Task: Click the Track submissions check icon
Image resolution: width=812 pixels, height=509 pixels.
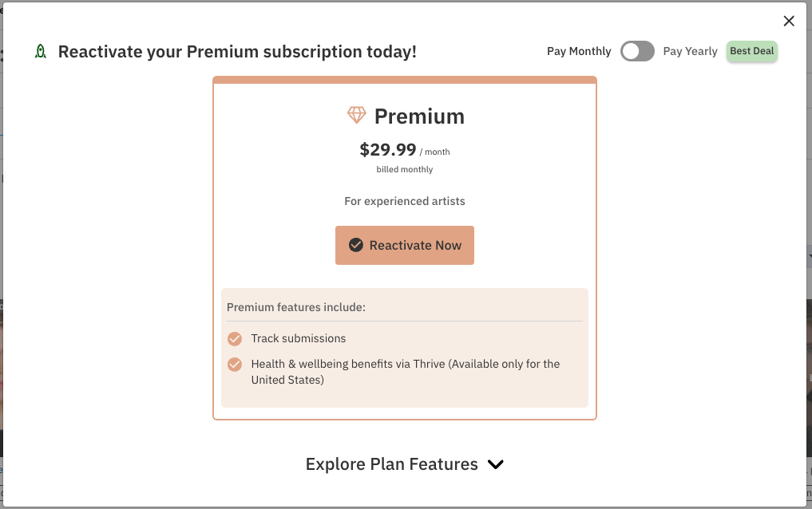Action: [235, 339]
